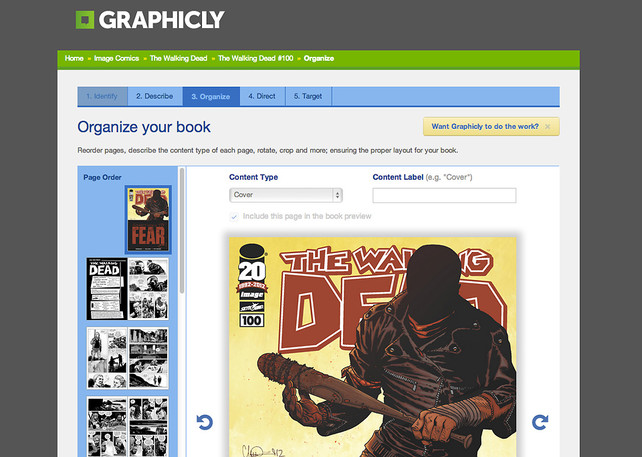
Task: Open Image Comics breadcrumb link
Action: 117,58
